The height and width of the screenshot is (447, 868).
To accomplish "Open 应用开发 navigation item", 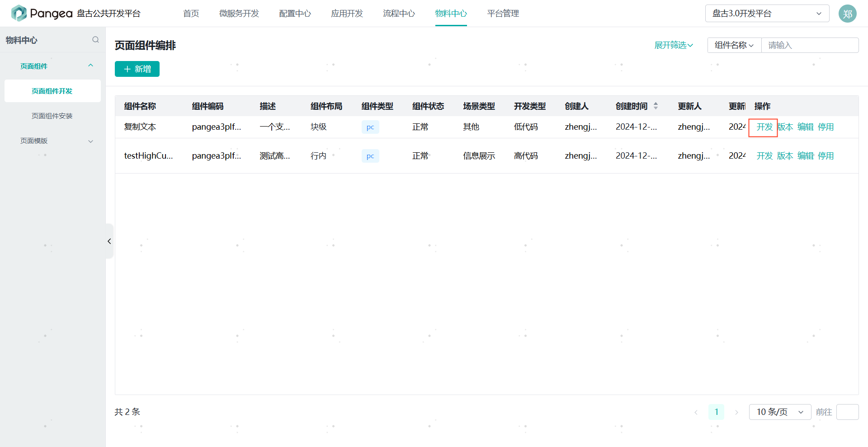I will (x=347, y=14).
